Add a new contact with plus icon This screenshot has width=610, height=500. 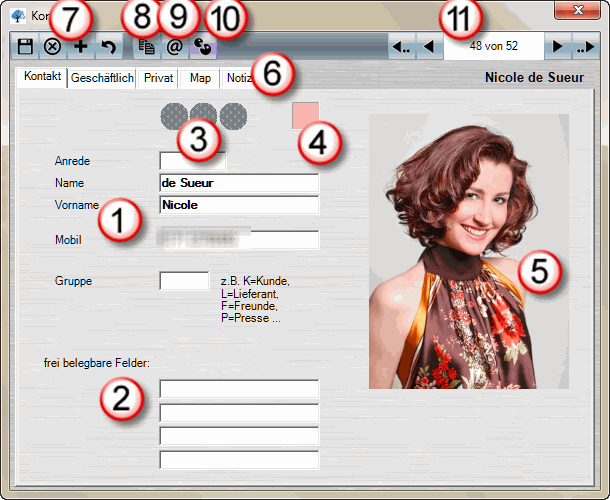click(x=79, y=47)
